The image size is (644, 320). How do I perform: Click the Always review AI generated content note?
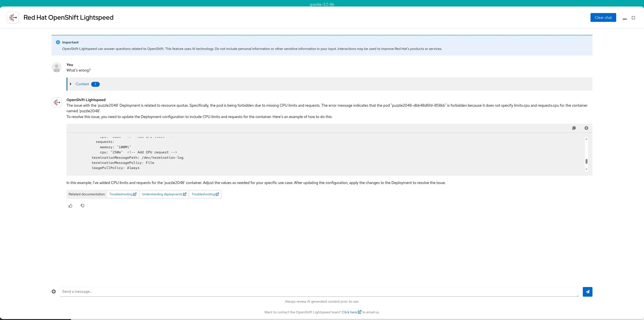pyautogui.click(x=322, y=302)
